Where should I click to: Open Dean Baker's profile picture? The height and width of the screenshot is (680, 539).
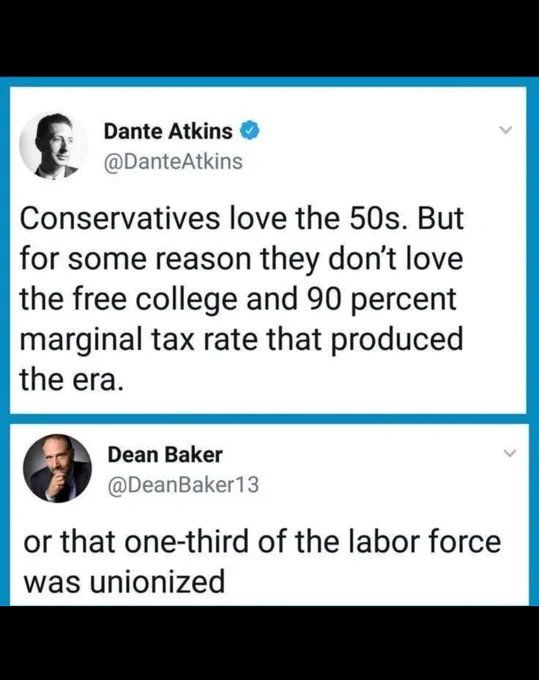(x=57, y=468)
